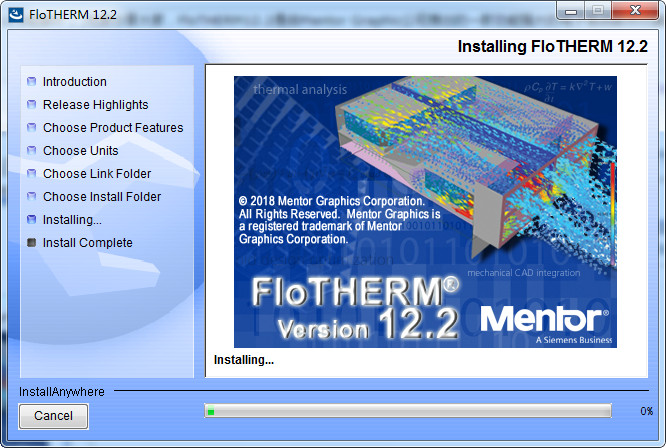Click the Mentor logo in splash image
This screenshot has height=448, width=666.
pos(545,324)
